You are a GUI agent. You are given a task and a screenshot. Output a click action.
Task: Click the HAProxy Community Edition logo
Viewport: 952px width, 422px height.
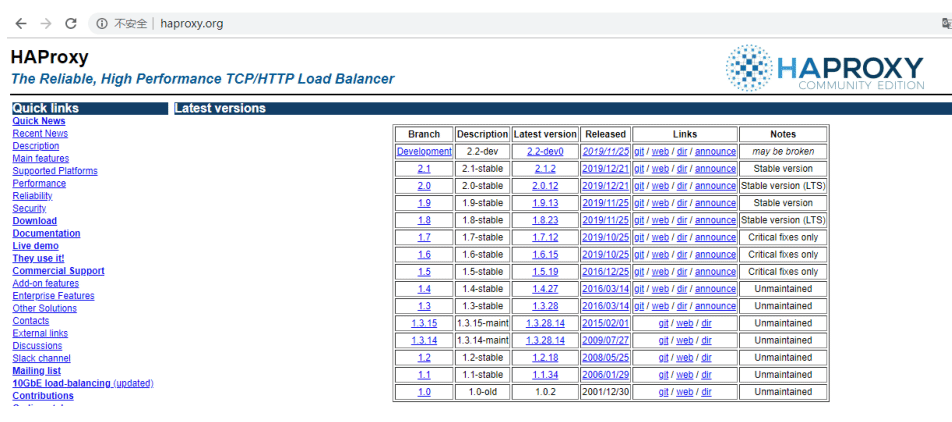tap(825, 67)
